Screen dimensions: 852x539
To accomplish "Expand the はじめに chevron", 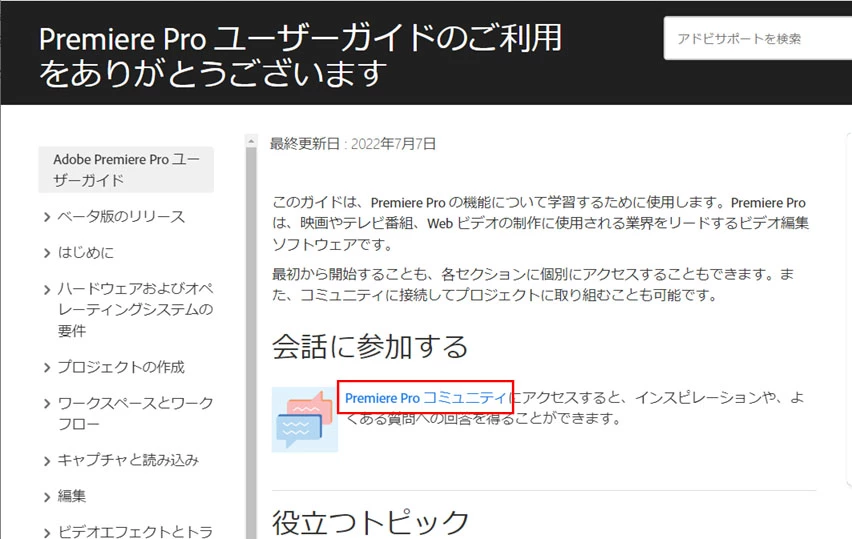I will pyautogui.click(x=47, y=253).
